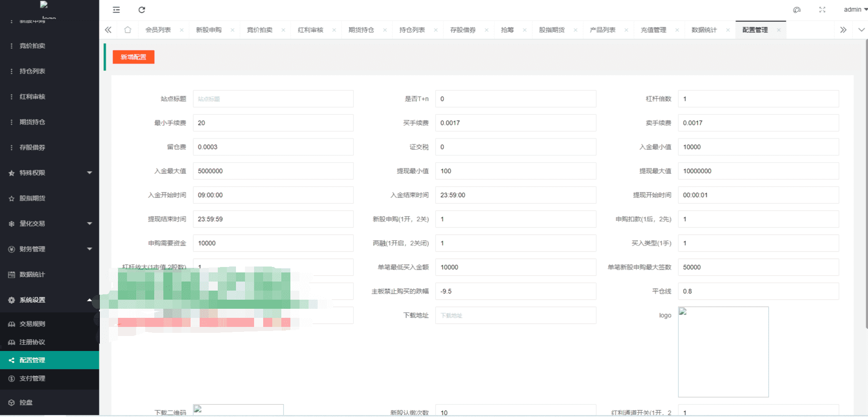Viewport: 868px width, 420px height.
Task: Click the star icon beside 股指期货
Action: pyautogui.click(x=11, y=198)
